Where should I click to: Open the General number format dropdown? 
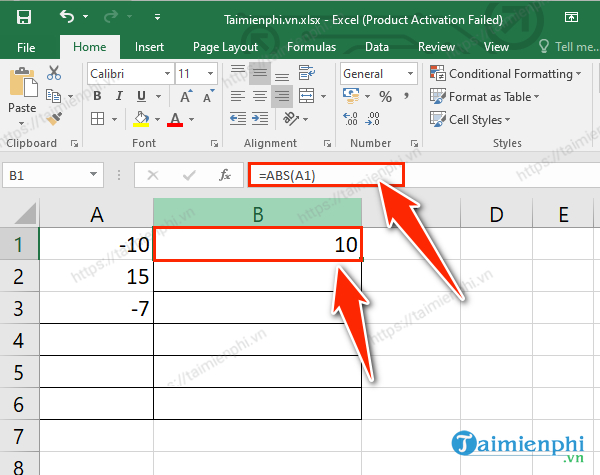click(x=378, y=74)
